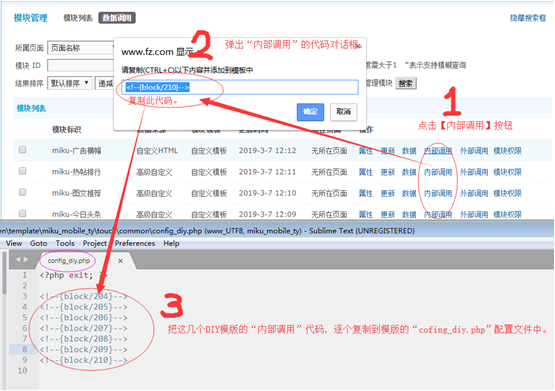555x391 pixels.
Task: Click the 模块 ID input field
Action: tap(81, 65)
